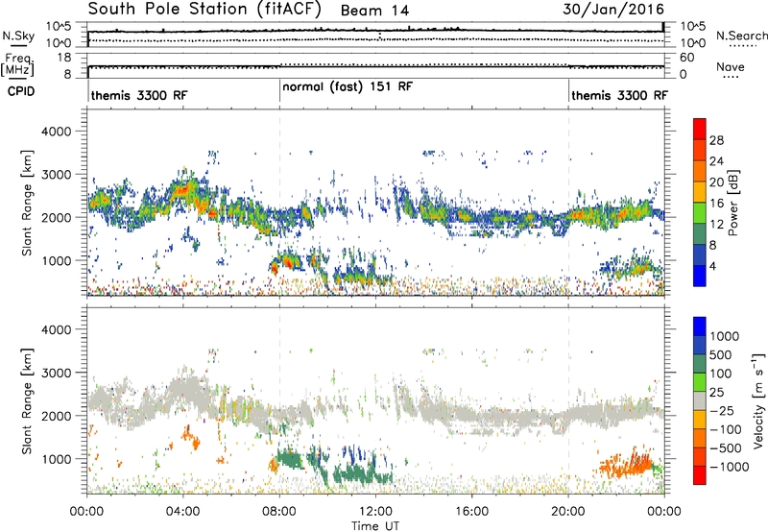Click the '4000' tick on power panel
This screenshot has width=768, height=532.
click(56, 132)
